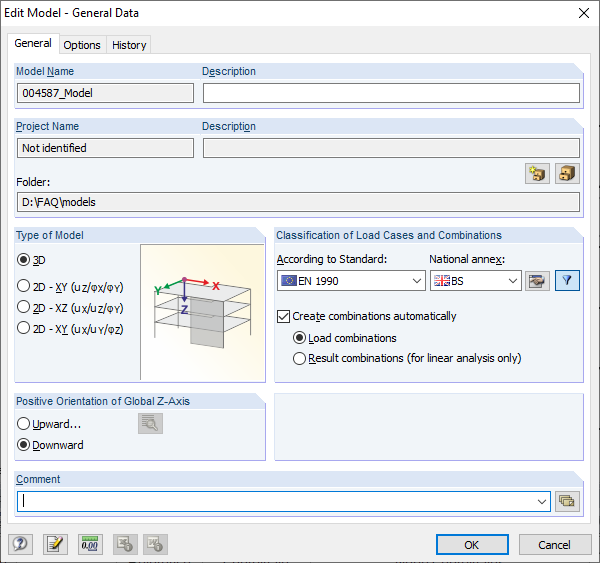
Task: Click the standard settings handshake icon
Action: tap(537, 281)
